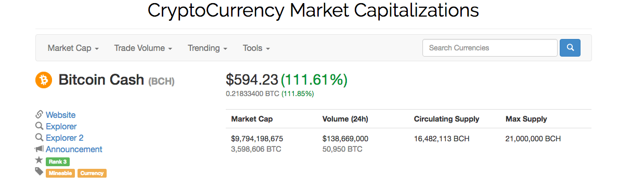Click the megaphone icon beside Announcement
The width and height of the screenshot is (644, 187).
(39, 149)
